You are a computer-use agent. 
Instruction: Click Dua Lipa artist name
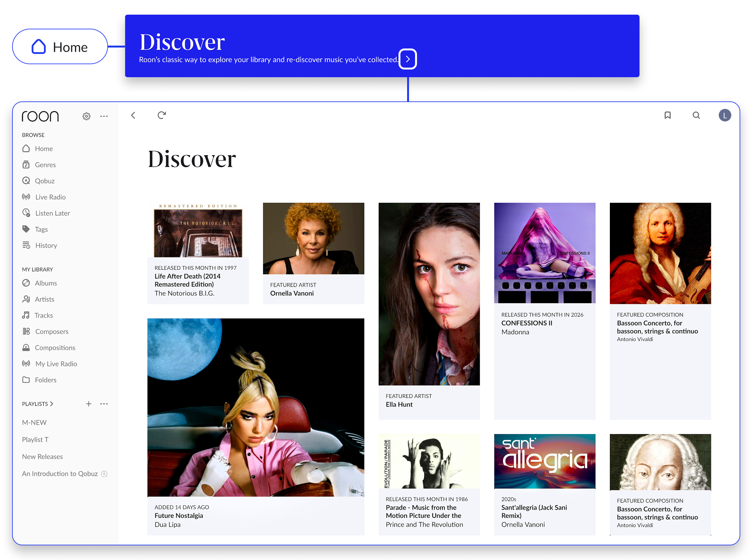click(167, 524)
